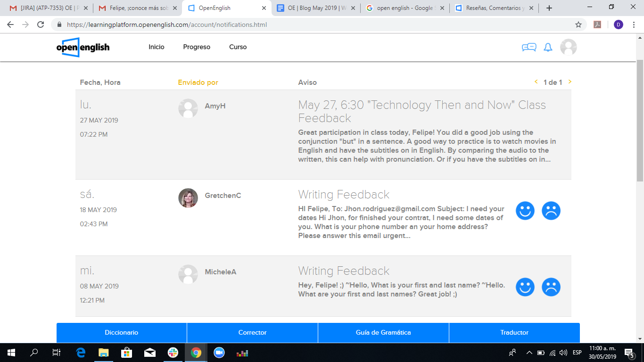The width and height of the screenshot is (644, 362).
Task: Open the Progreso menu item
Action: [x=197, y=47]
